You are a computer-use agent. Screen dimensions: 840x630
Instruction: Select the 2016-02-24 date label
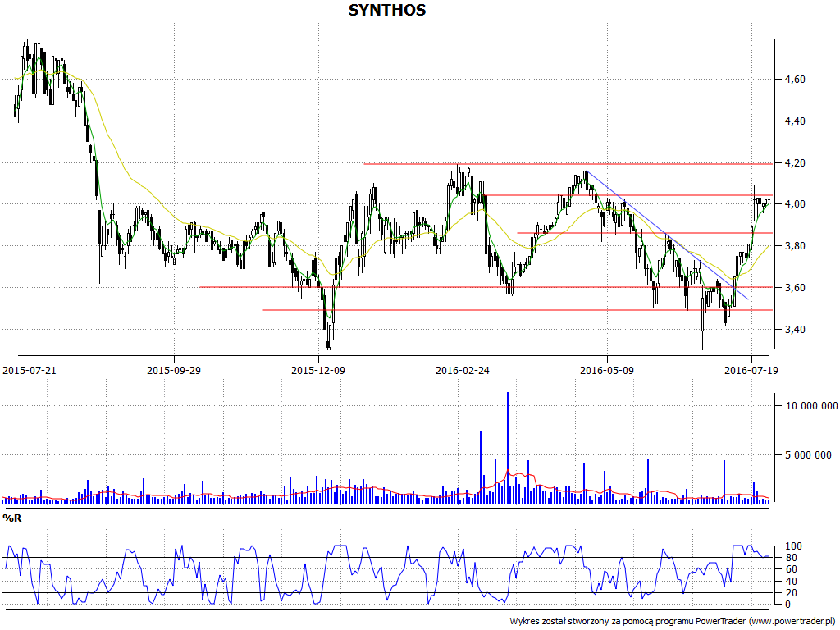463,370
